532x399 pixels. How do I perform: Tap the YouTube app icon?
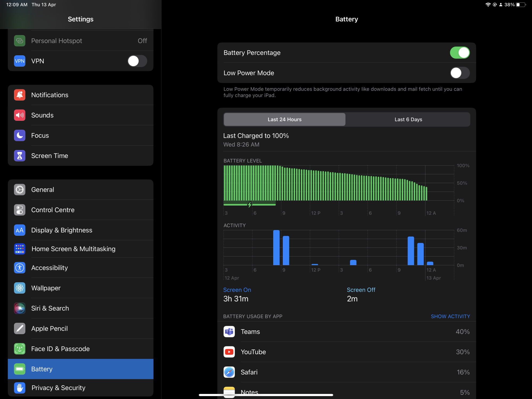click(x=229, y=352)
